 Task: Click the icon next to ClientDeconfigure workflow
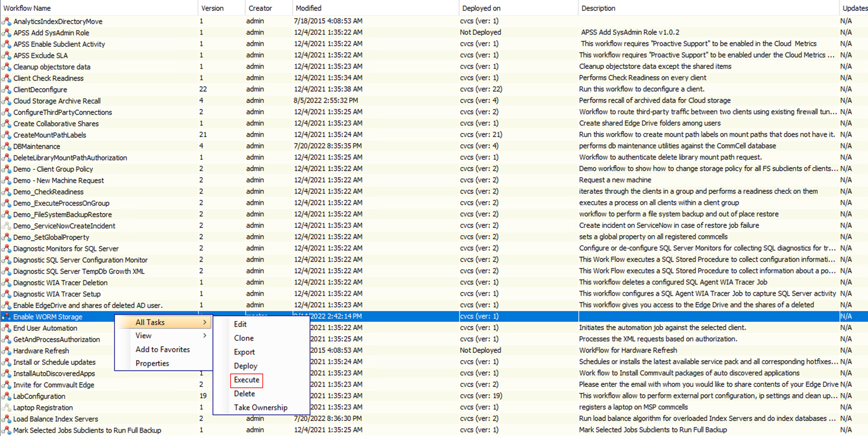pos(6,90)
